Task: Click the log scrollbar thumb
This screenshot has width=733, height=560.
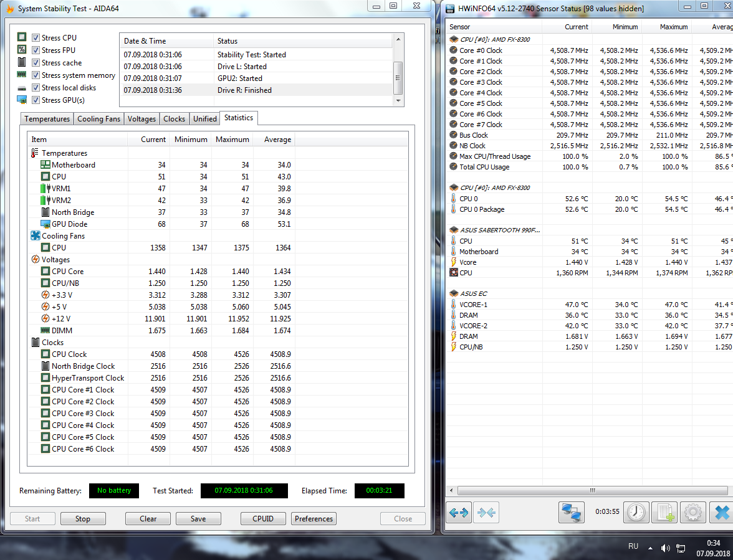Action: [398, 78]
